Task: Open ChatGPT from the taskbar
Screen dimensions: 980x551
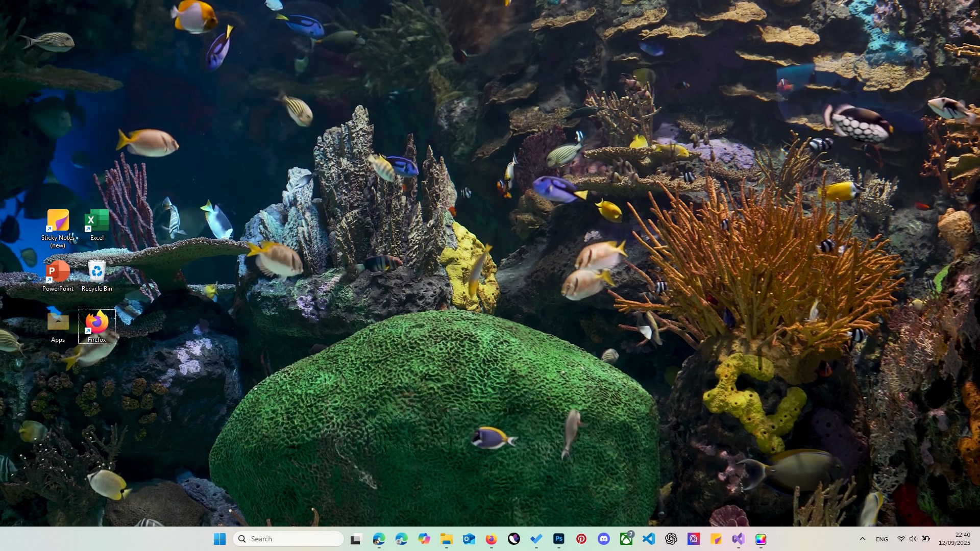Action: pyautogui.click(x=671, y=539)
